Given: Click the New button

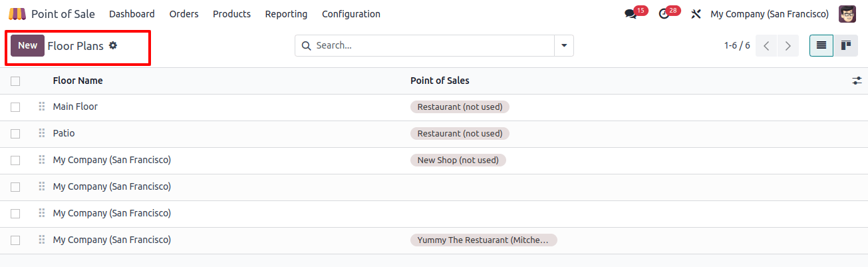Looking at the screenshot, I should [27, 45].
